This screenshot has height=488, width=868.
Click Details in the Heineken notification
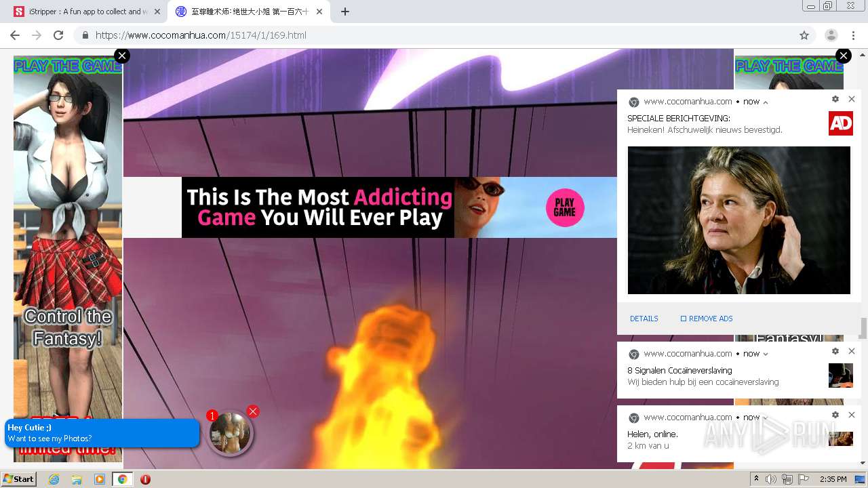tap(644, 319)
